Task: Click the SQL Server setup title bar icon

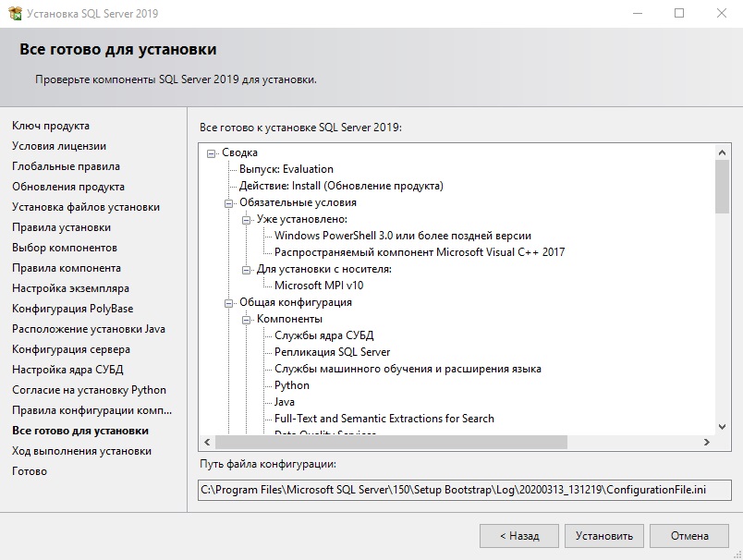Action: (x=15, y=13)
